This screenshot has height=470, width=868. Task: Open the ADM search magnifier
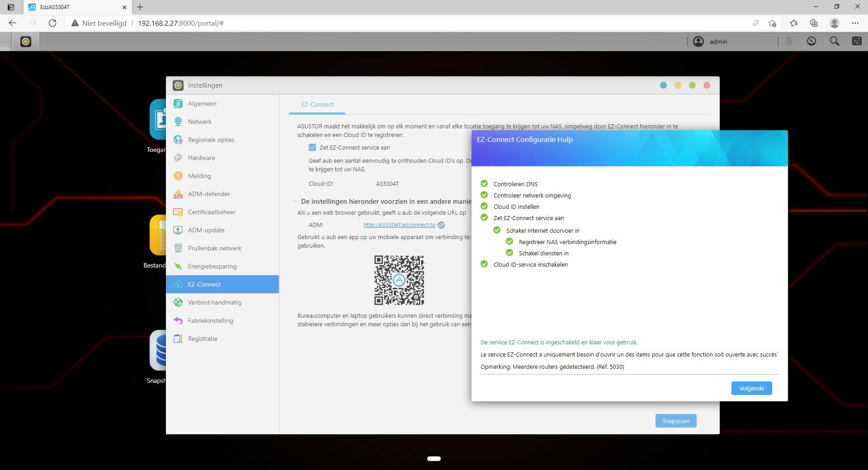click(835, 42)
